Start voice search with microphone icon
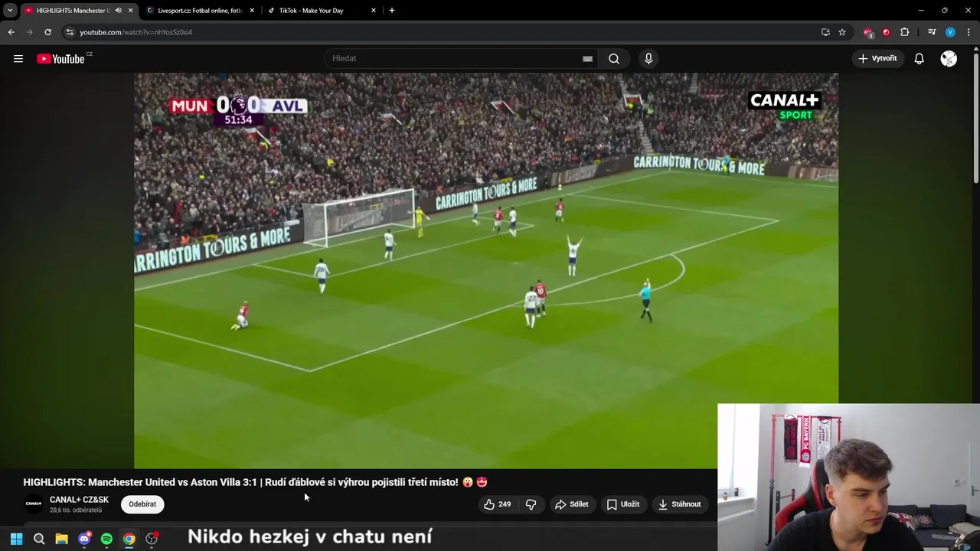980x551 pixels. point(648,58)
